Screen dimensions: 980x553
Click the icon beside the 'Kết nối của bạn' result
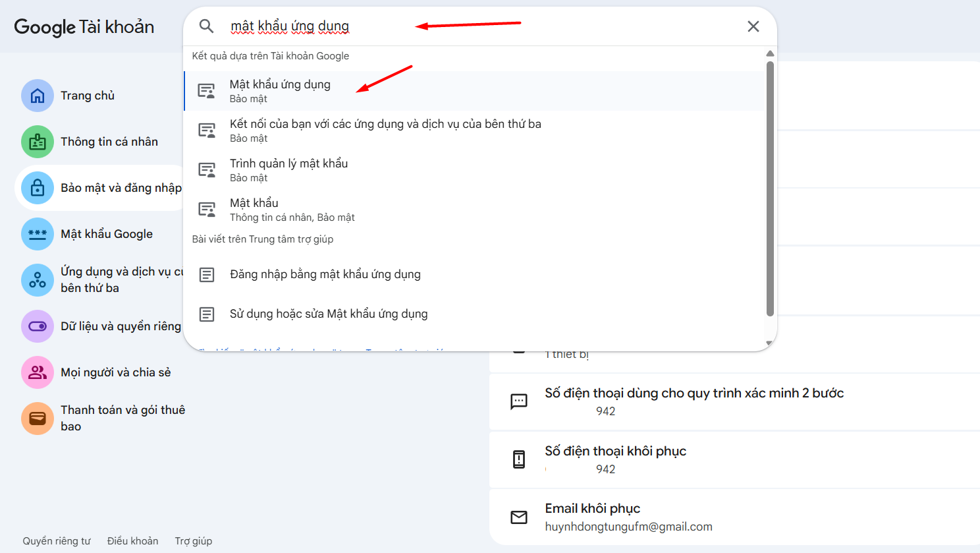pos(207,131)
